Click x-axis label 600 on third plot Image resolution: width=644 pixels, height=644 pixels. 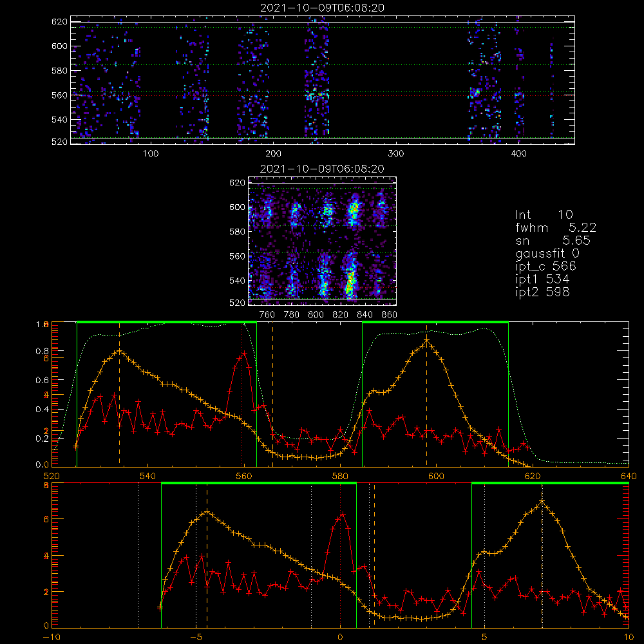tap(436, 477)
